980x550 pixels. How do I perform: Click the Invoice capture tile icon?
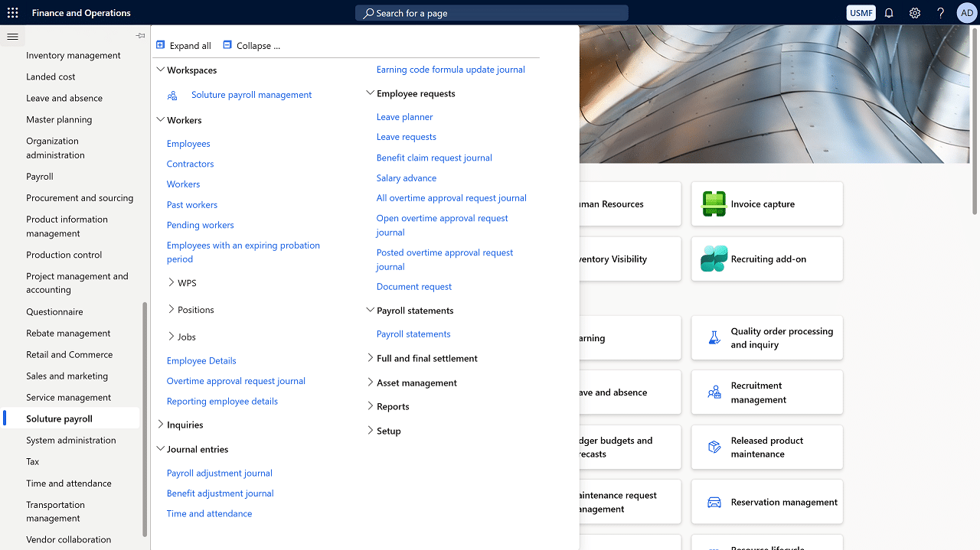pyautogui.click(x=714, y=203)
